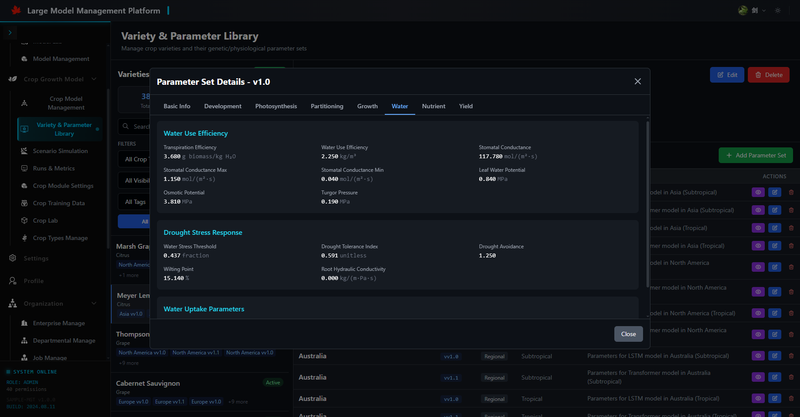The image size is (800, 417).
Task: Open Model Management via its sidebar icon
Action: pyautogui.click(x=24, y=59)
